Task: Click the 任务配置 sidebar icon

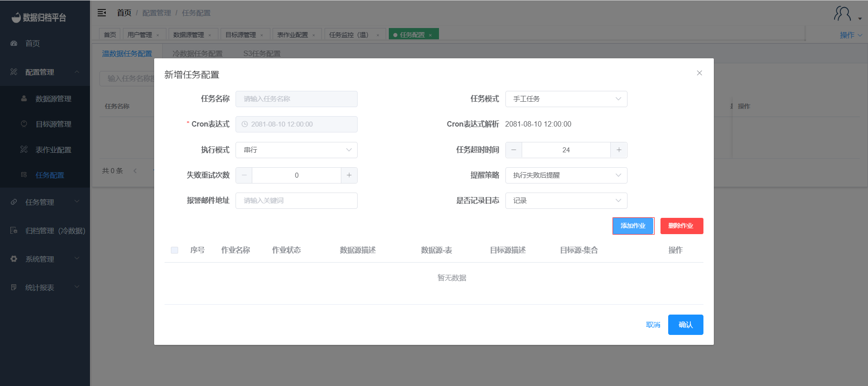Action: tap(24, 175)
